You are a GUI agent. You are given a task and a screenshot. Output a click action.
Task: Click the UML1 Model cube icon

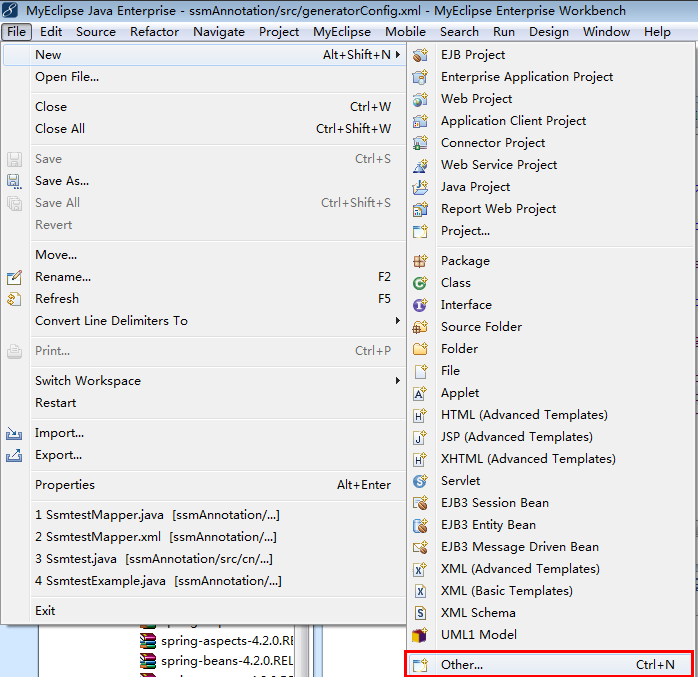pyautogui.click(x=420, y=635)
